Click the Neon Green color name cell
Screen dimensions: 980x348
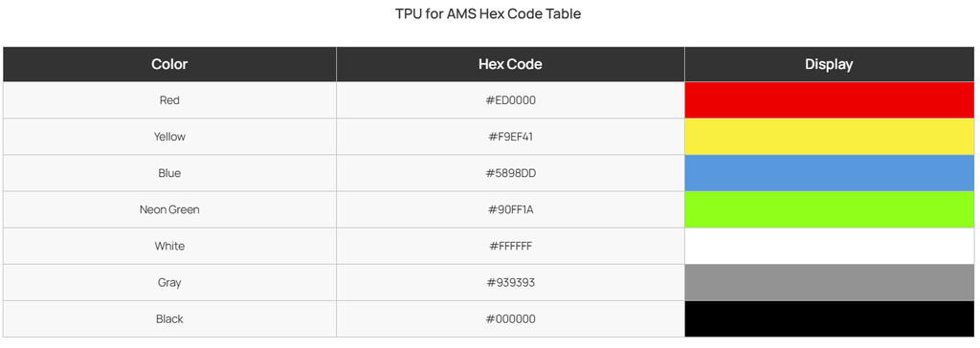169,209
